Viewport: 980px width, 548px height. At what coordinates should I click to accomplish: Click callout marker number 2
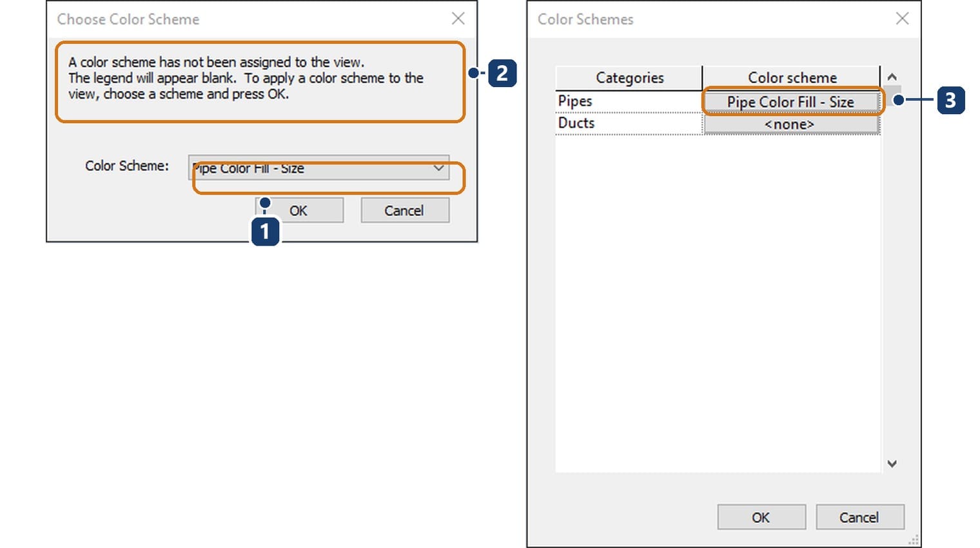pyautogui.click(x=502, y=73)
